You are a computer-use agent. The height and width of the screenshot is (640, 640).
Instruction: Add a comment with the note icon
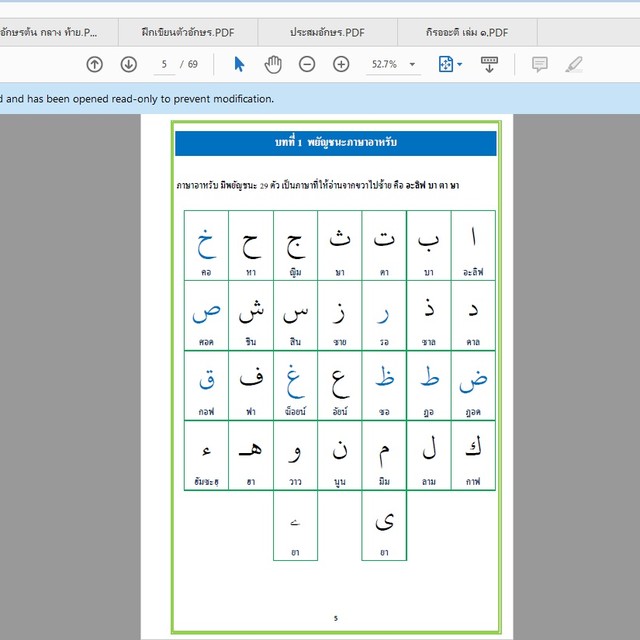click(539, 64)
